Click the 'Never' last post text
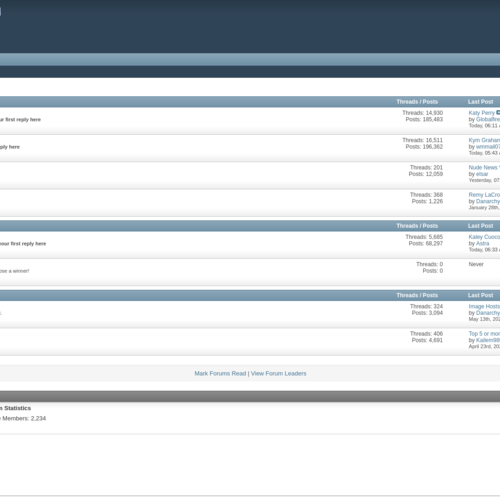 tap(476, 264)
